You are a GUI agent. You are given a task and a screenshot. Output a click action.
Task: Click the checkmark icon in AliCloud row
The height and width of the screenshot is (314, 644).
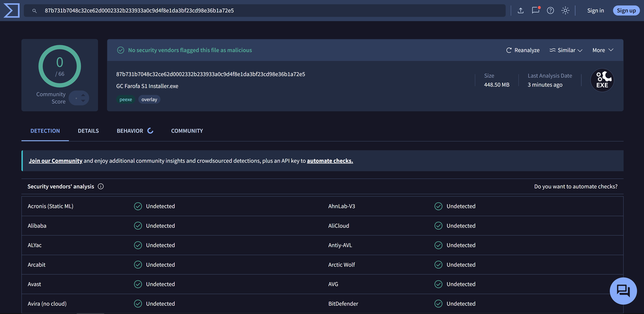pyautogui.click(x=438, y=226)
